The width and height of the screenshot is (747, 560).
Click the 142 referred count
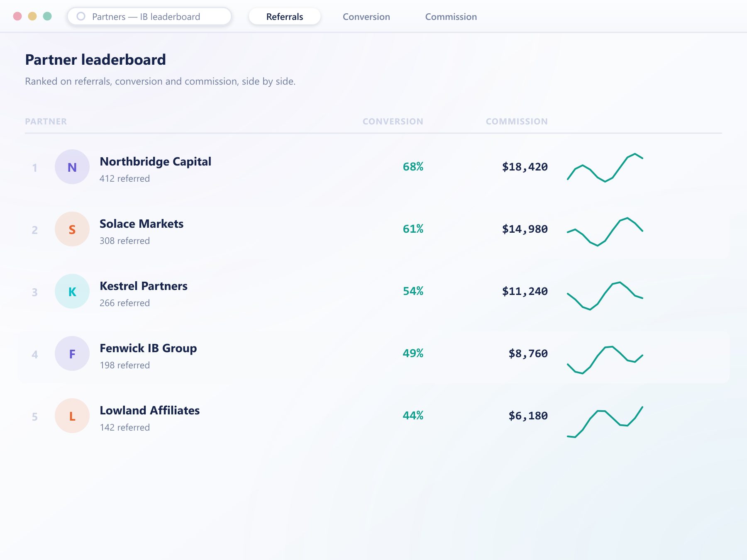point(124,427)
